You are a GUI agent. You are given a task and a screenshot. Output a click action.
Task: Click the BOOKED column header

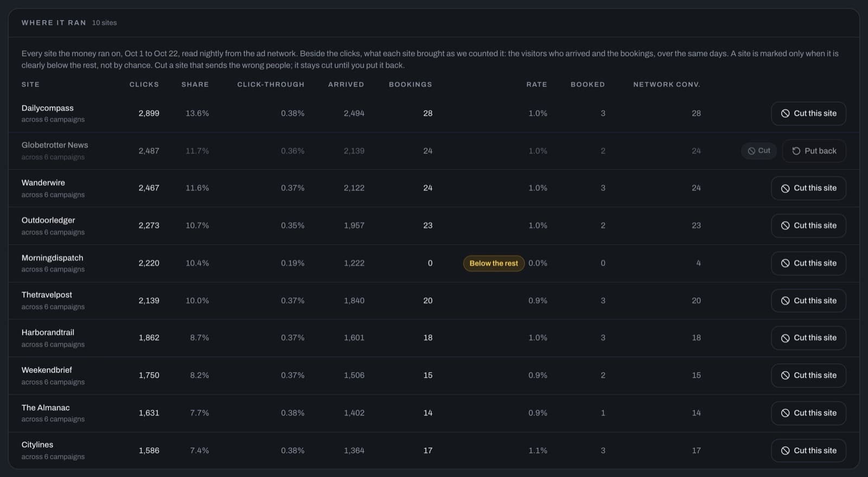pos(588,85)
